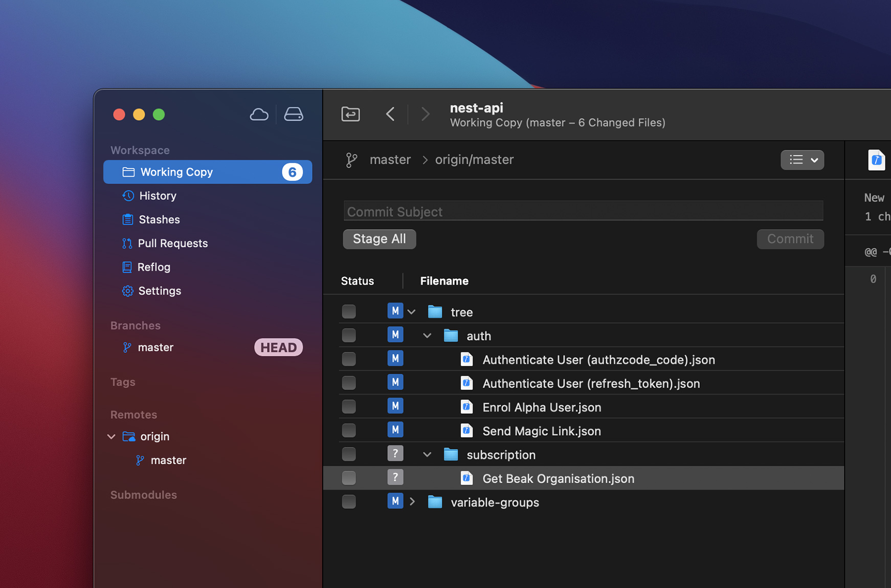
Task: View Pull Requests from the sidebar
Action: point(172,243)
